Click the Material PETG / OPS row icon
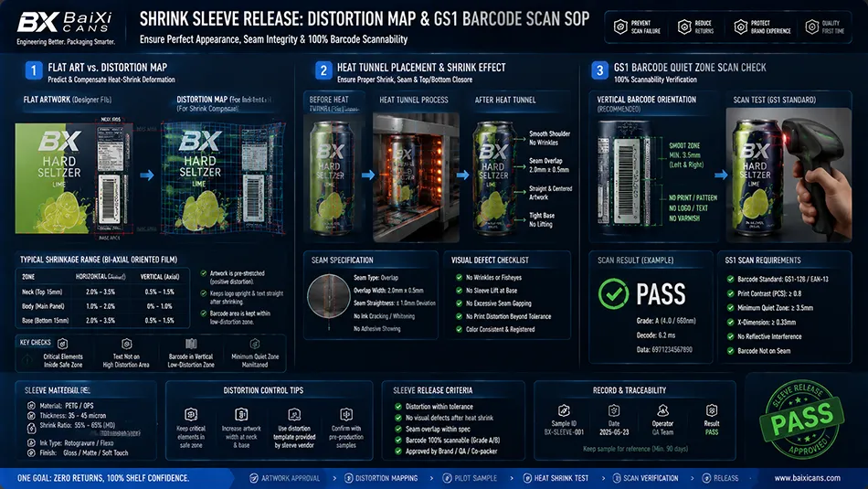Viewport: 868px width, 489px height. coord(31,406)
